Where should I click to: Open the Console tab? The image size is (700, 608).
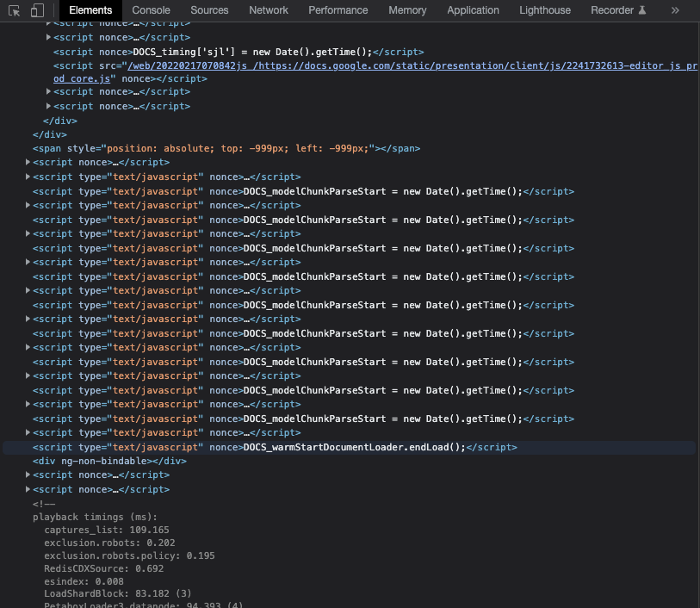[151, 10]
